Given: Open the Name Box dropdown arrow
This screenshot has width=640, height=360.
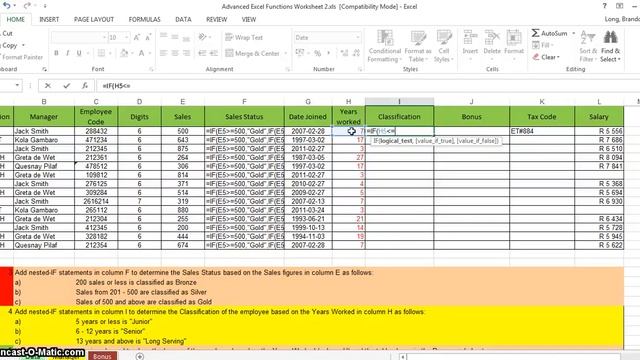Looking at the screenshot, I should 17,85.
